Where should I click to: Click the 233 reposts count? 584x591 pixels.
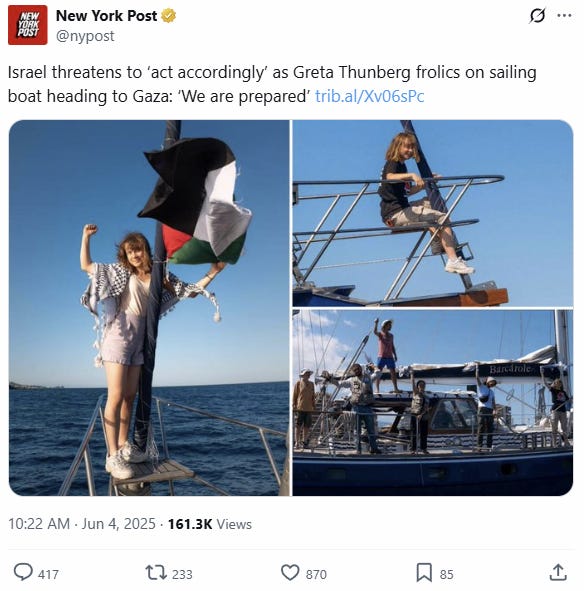coord(182,574)
